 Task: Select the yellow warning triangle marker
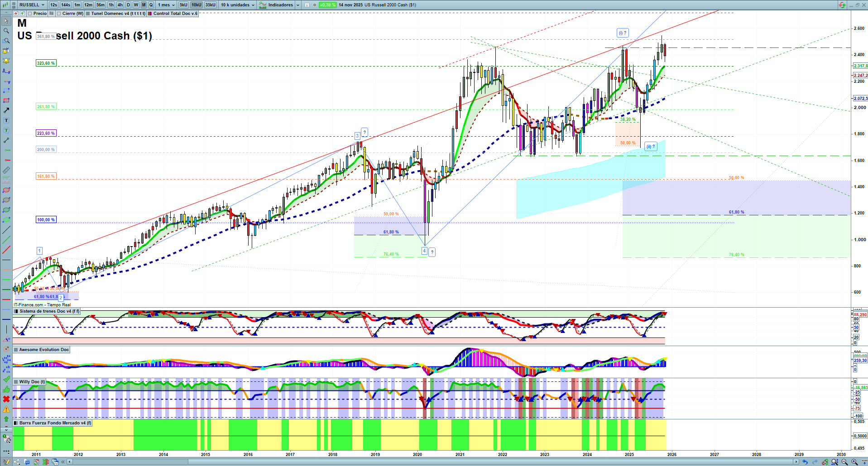click(x=6, y=409)
